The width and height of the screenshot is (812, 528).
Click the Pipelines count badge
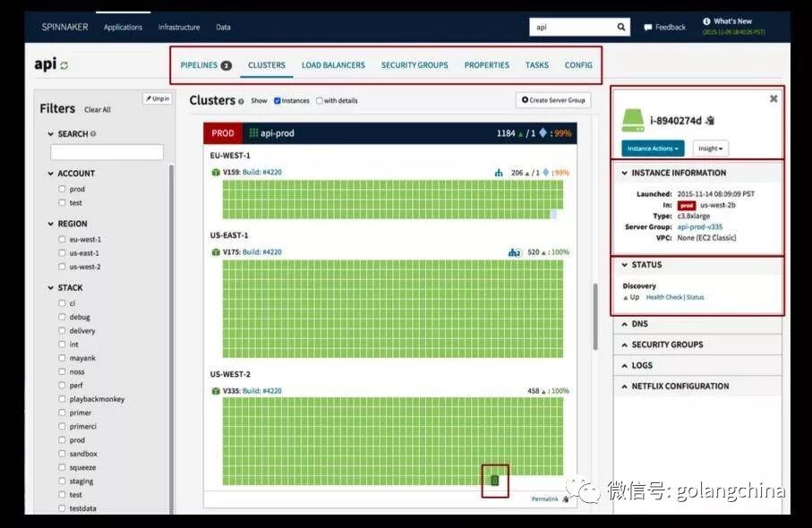click(227, 65)
